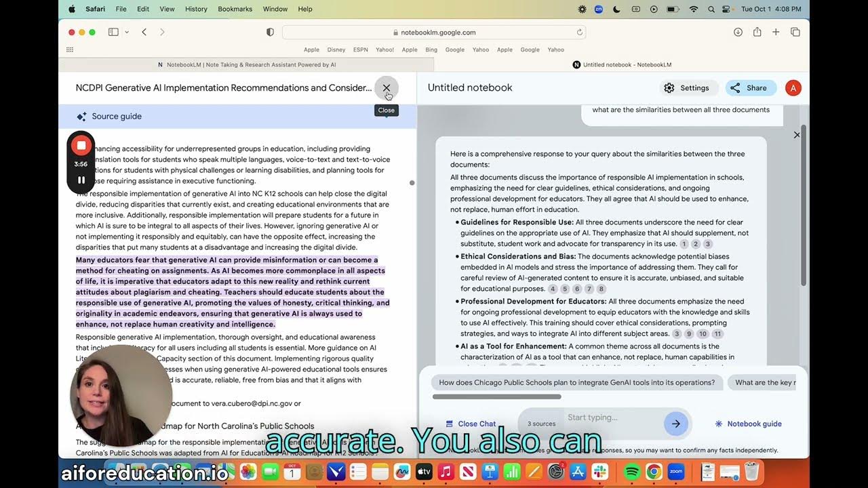The image size is (868, 488).
Task: Stop the screen recording
Action: coord(81,145)
